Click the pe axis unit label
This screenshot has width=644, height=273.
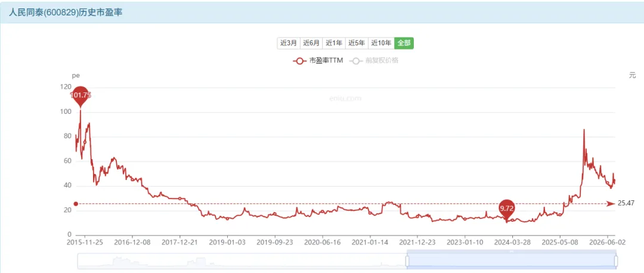[76, 76]
